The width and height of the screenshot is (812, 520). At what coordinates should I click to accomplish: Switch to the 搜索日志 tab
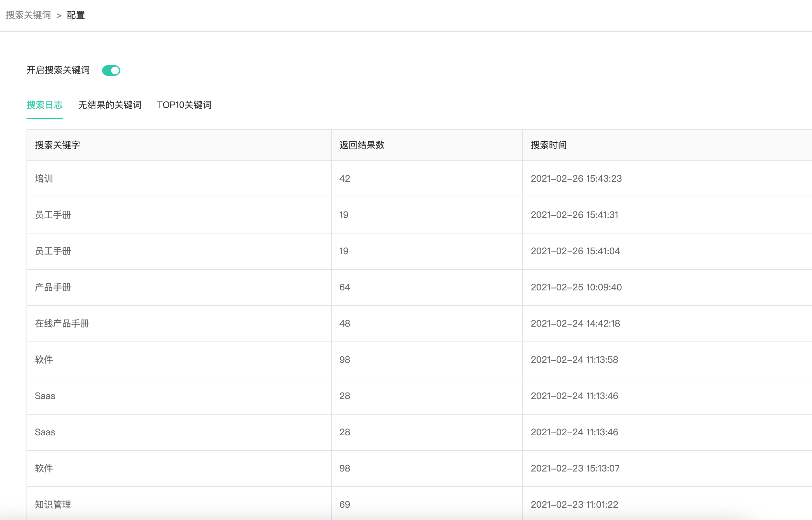click(x=45, y=105)
